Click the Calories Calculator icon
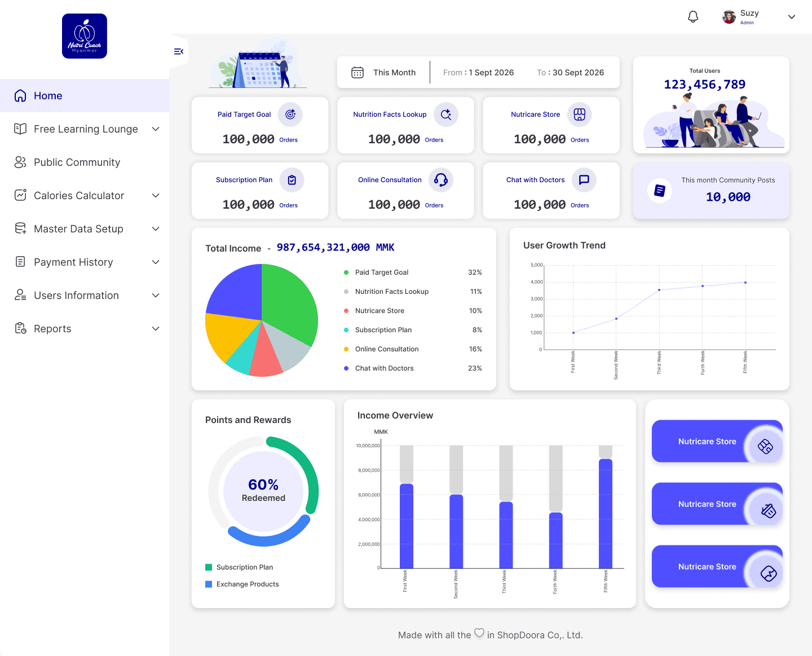 20,196
